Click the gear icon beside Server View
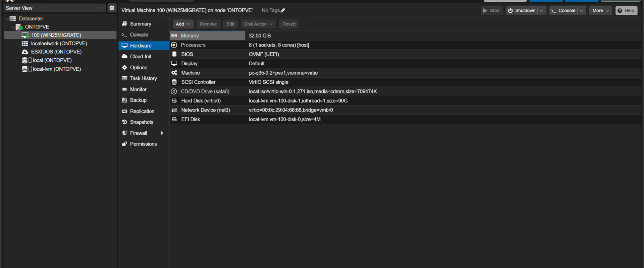Viewport: 644px width, 268px height. (x=112, y=8)
